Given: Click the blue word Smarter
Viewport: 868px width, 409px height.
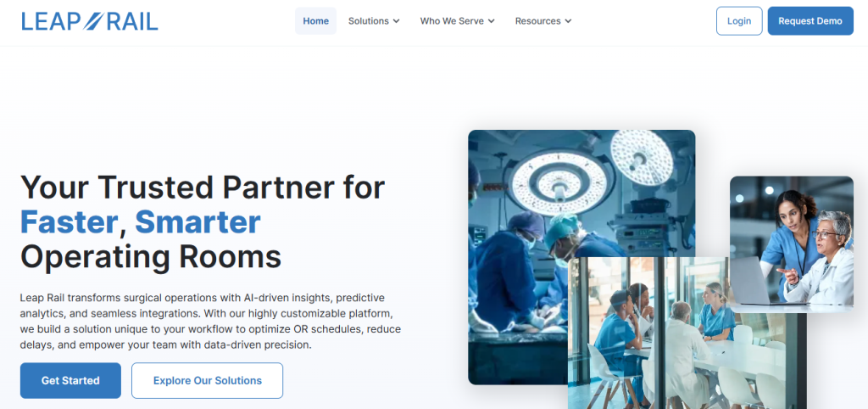Looking at the screenshot, I should click(198, 221).
